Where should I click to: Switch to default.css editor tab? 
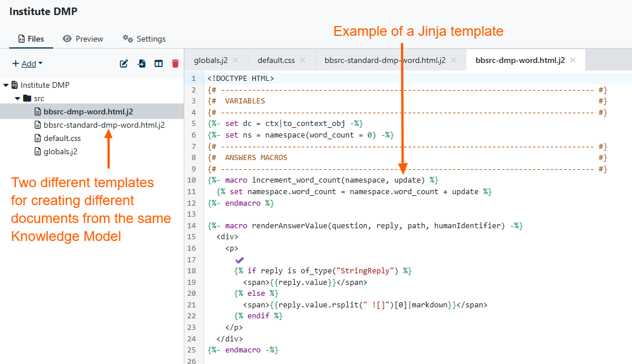[x=276, y=60]
